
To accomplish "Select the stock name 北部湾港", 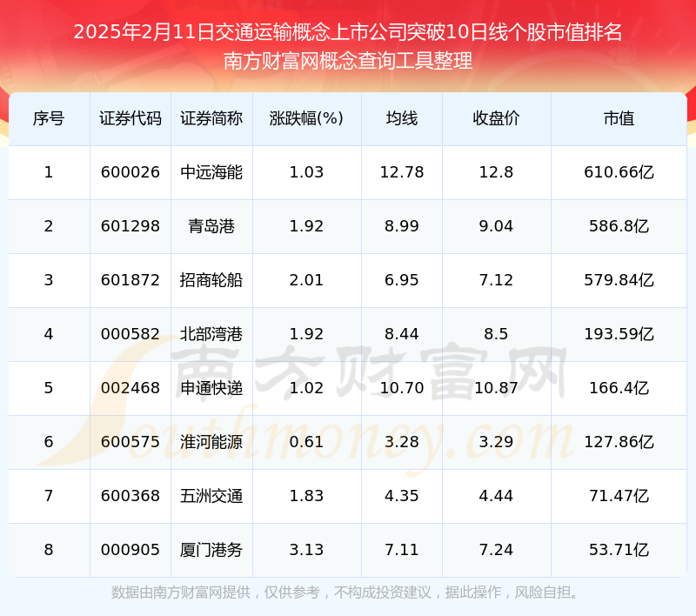I will tap(211, 334).
